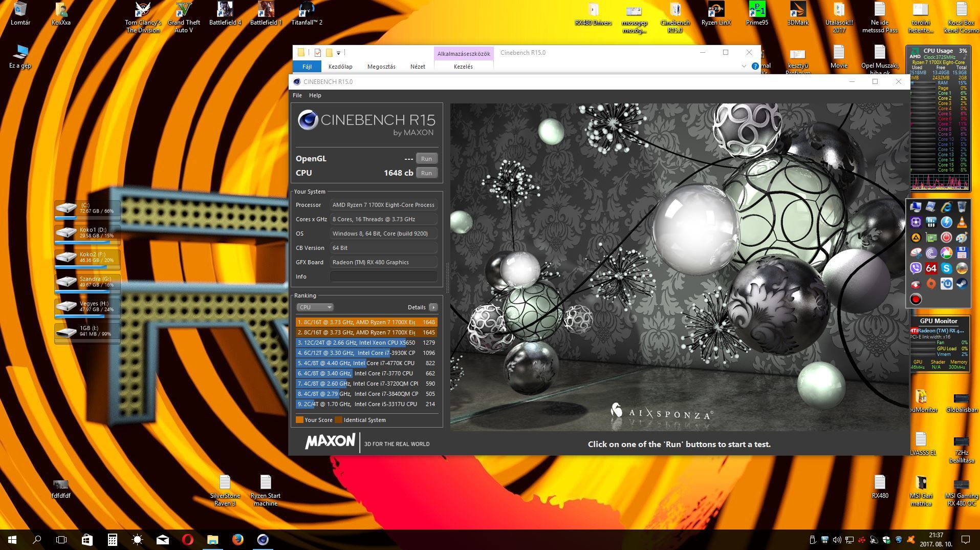Open the CPU ranking dropdown
The width and height of the screenshot is (980, 550).
[x=315, y=307]
